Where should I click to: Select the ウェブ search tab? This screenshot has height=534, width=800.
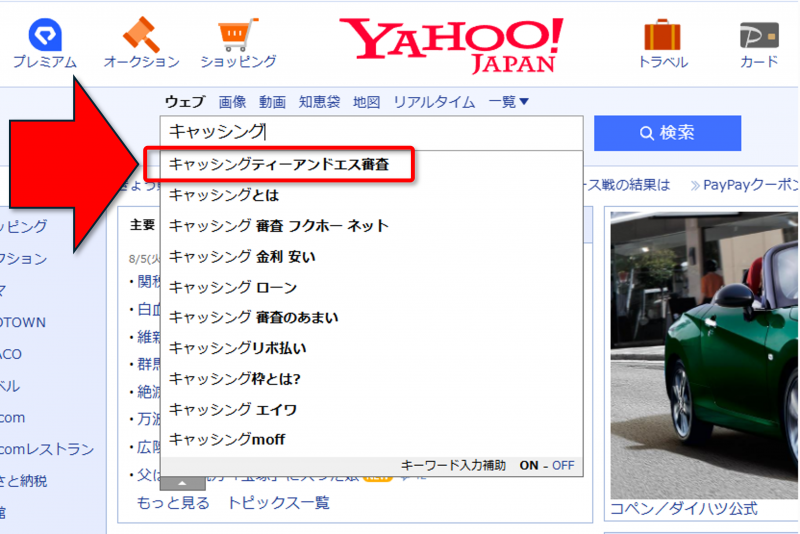point(185,101)
